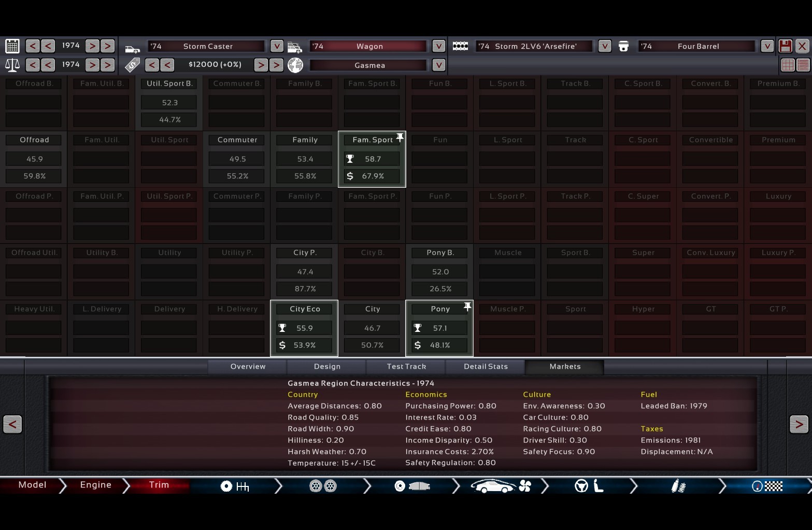Expand the Gasmea region dropdown
This screenshot has height=530, width=812.
coord(438,65)
